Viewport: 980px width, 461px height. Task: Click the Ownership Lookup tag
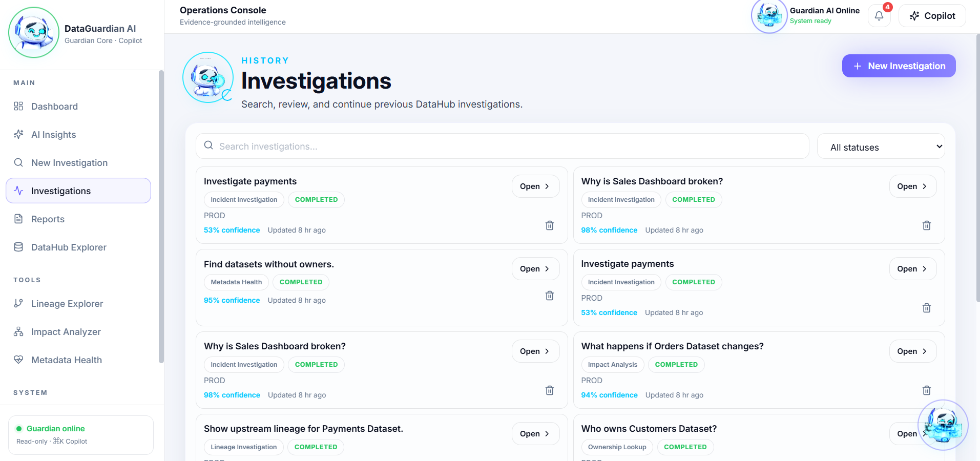tap(617, 447)
